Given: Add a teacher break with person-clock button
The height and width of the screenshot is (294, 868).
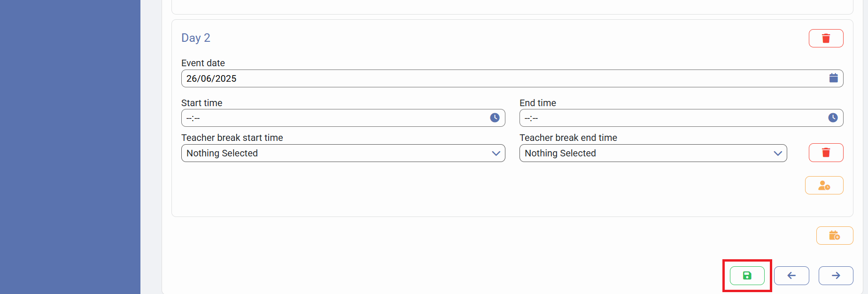Looking at the screenshot, I should click(x=824, y=186).
